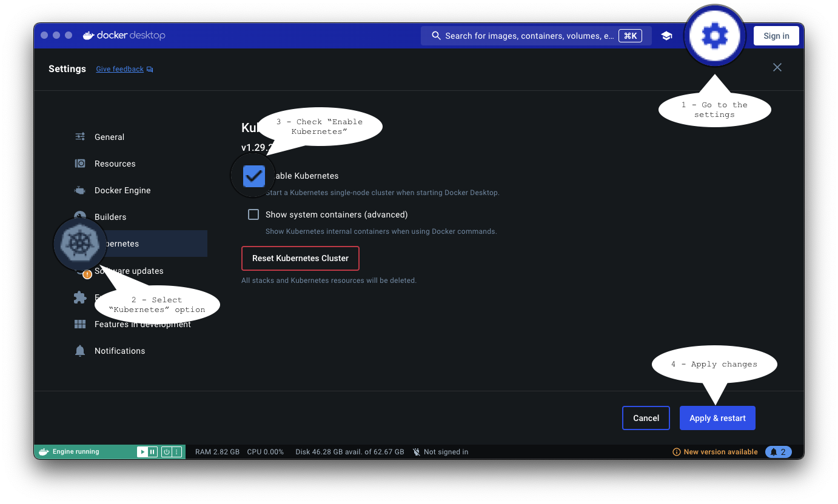Click the engine power icon in the status bar
Image resolution: width=838 pixels, height=504 pixels.
tap(167, 452)
